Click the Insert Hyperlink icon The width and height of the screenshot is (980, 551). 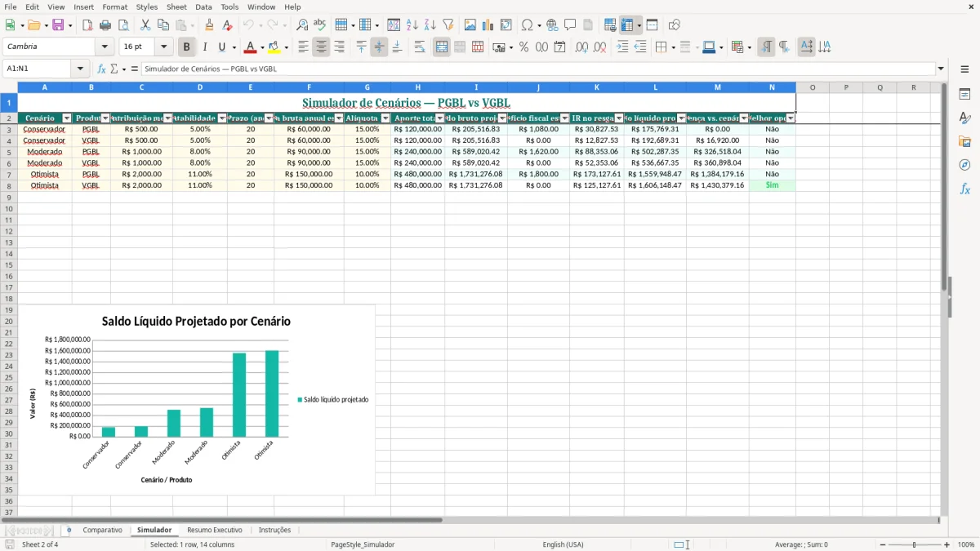[553, 25]
